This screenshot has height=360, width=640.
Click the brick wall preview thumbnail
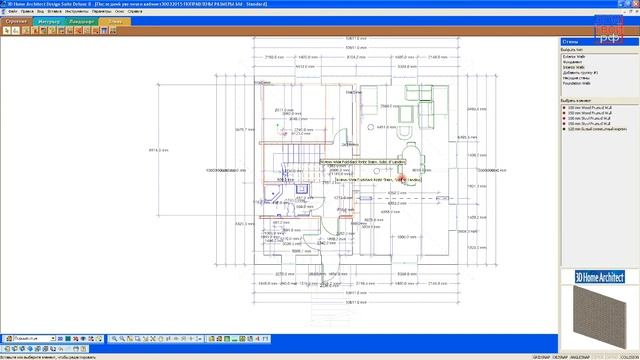[x=600, y=316]
